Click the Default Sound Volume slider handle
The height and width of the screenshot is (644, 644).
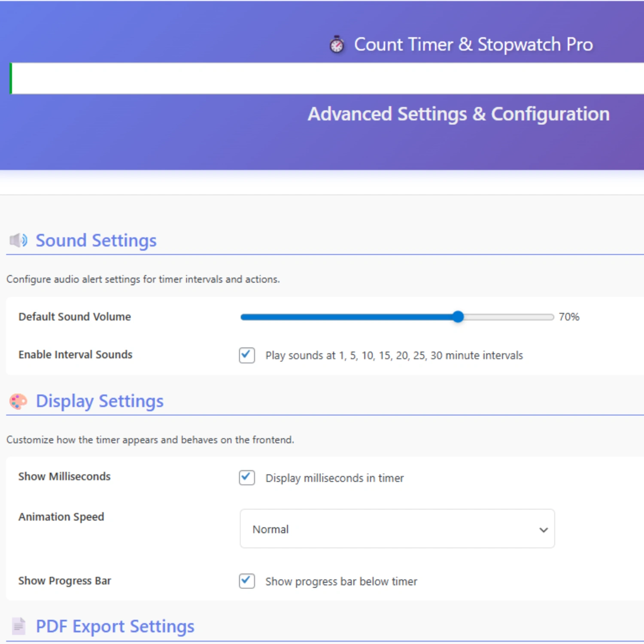tap(458, 317)
